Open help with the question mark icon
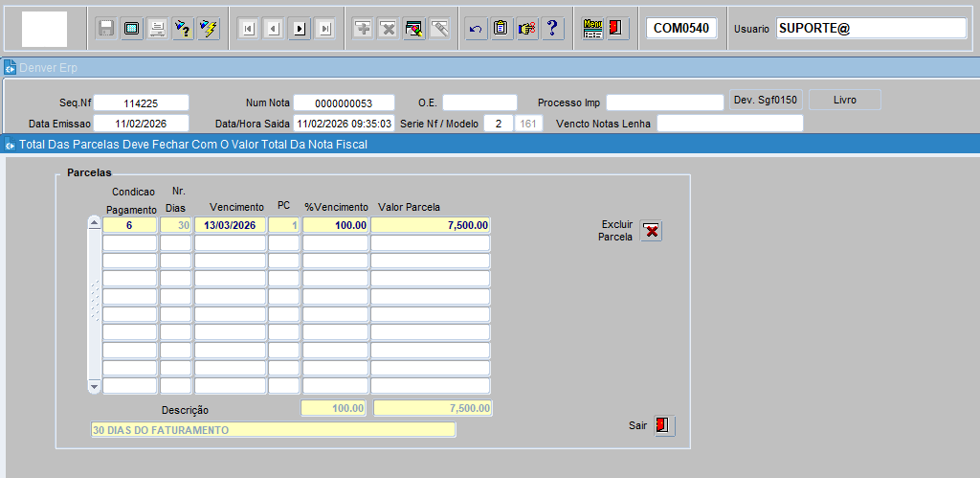 [x=552, y=29]
